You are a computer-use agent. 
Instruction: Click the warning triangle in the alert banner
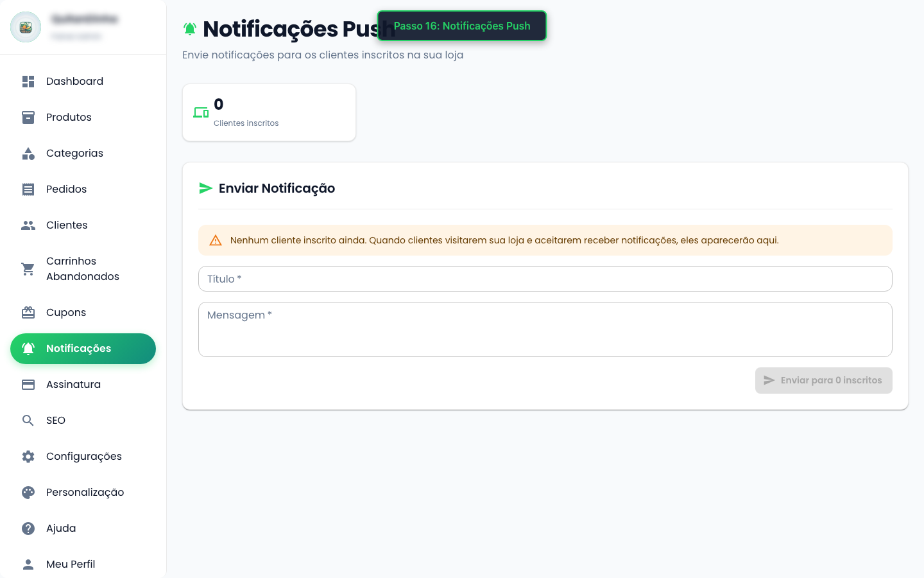coord(215,240)
